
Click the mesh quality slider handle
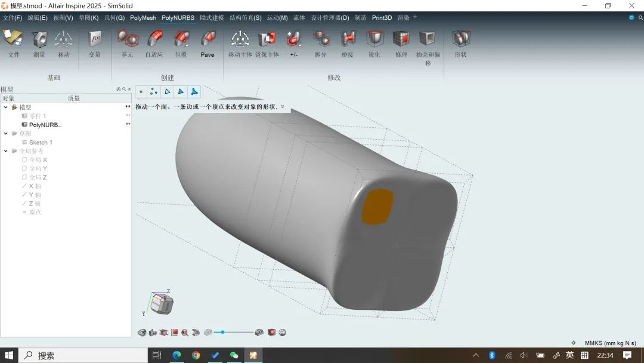tap(222, 332)
